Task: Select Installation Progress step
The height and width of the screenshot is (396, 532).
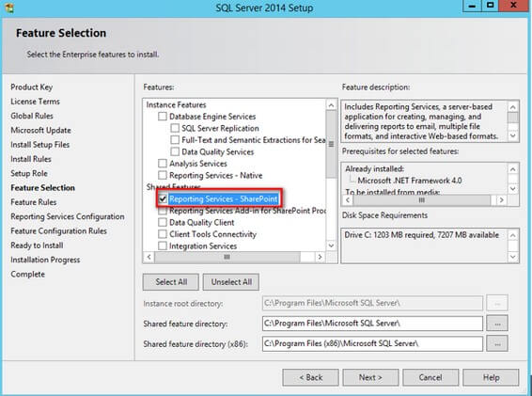Action: (45, 260)
